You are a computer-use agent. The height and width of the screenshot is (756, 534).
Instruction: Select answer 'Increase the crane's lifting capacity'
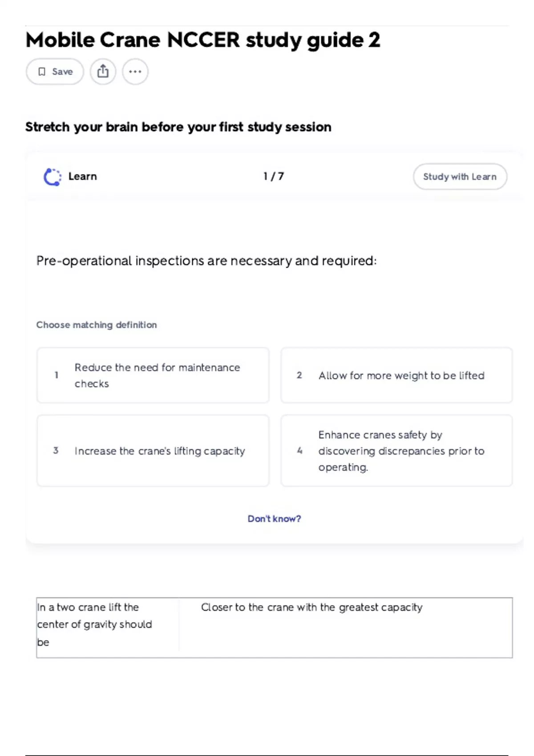tap(153, 450)
